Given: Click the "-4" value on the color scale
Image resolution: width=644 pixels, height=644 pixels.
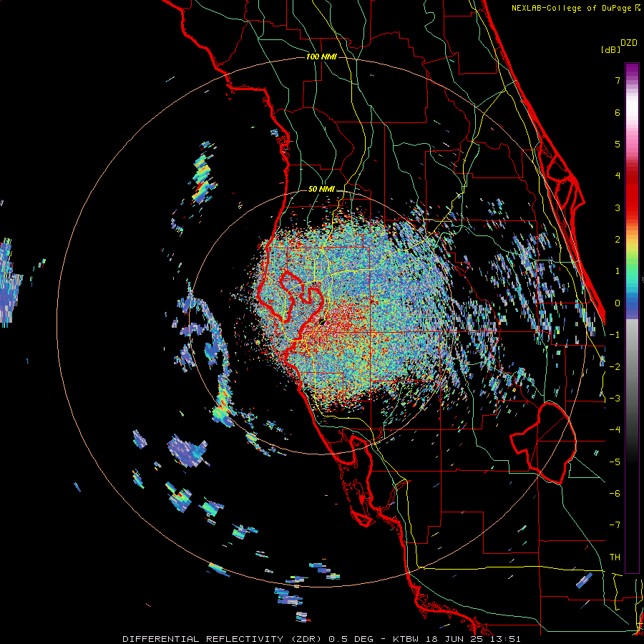Looking at the screenshot, I should pyautogui.click(x=615, y=430).
